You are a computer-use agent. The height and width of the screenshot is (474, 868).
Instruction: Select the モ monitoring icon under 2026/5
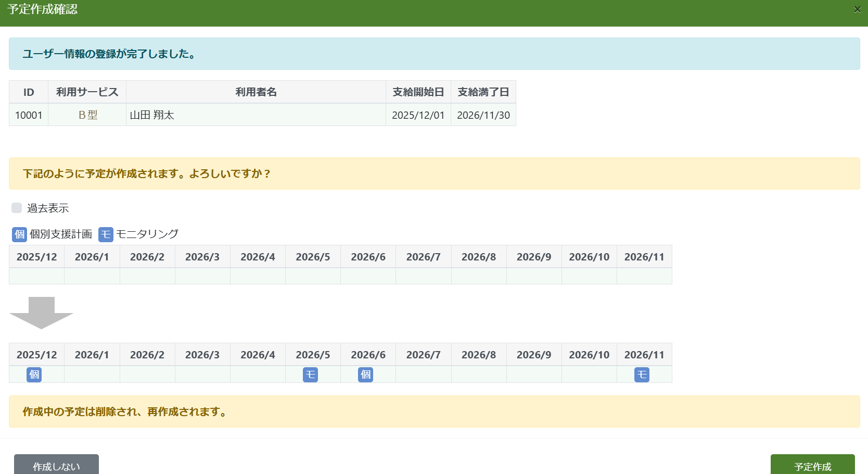click(310, 375)
